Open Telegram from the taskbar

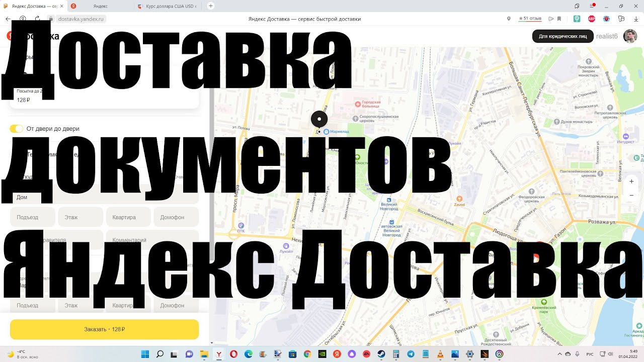tap(411, 354)
